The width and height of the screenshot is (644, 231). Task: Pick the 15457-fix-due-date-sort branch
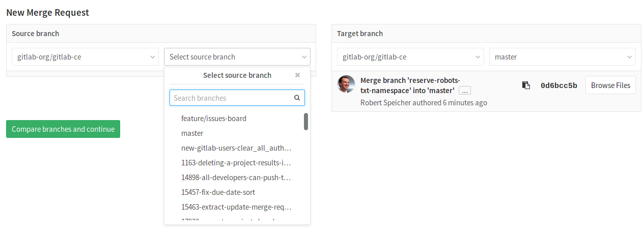pos(218,192)
